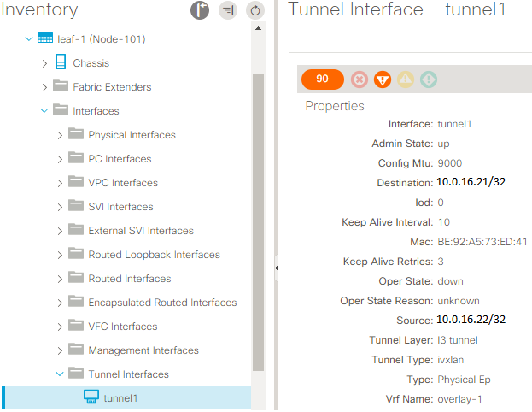
Task: Collapse the Interfaces folder chevron
Action: pyautogui.click(x=44, y=111)
